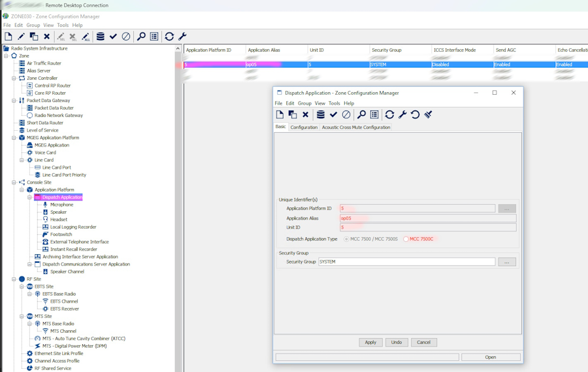Collapse the Zone Controller node expander

tap(14, 78)
